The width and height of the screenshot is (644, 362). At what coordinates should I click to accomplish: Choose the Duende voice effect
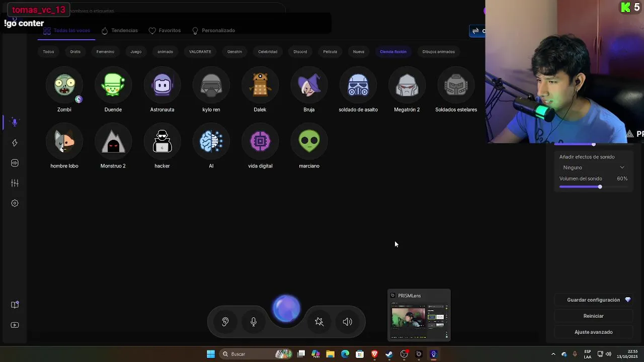(113, 85)
